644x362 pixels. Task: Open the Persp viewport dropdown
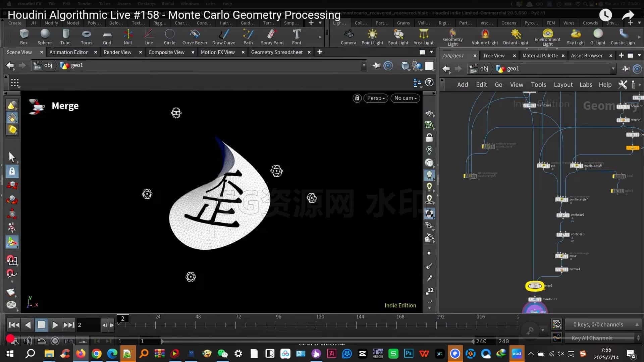pyautogui.click(x=376, y=98)
